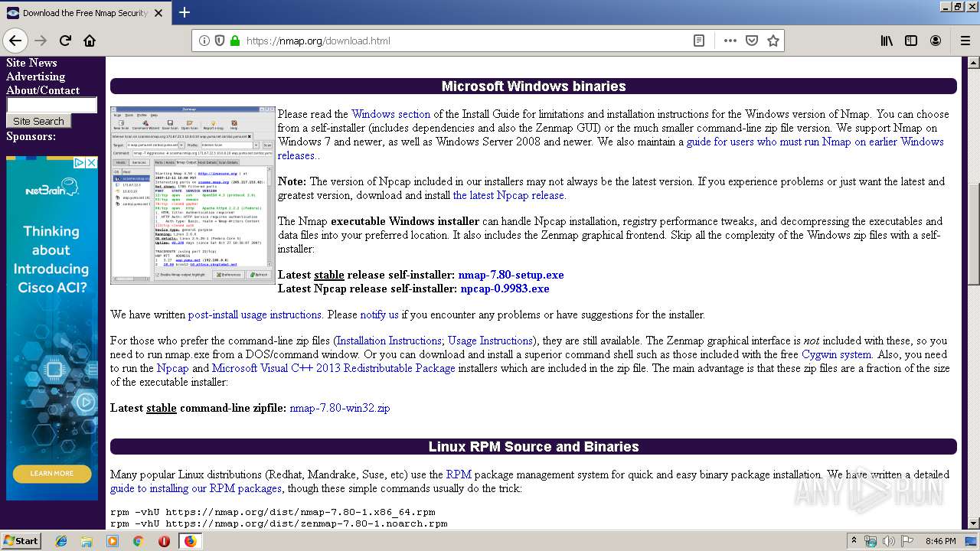Close the Nmap download tab
The width and height of the screenshot is (980, 551).
tap(158, 13)
